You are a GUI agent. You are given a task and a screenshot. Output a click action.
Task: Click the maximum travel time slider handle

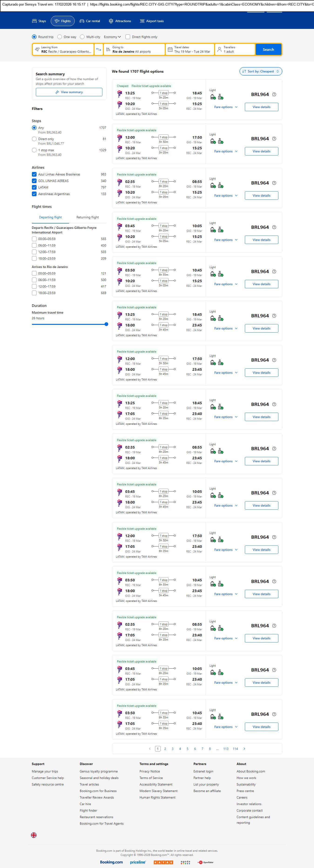pos(106,324)
